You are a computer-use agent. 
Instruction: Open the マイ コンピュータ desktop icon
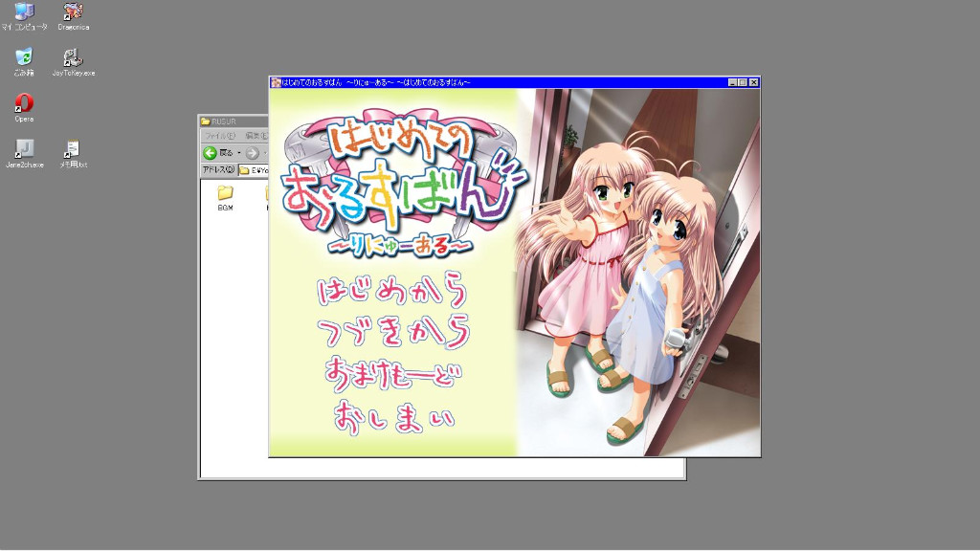tap(24, 15)
